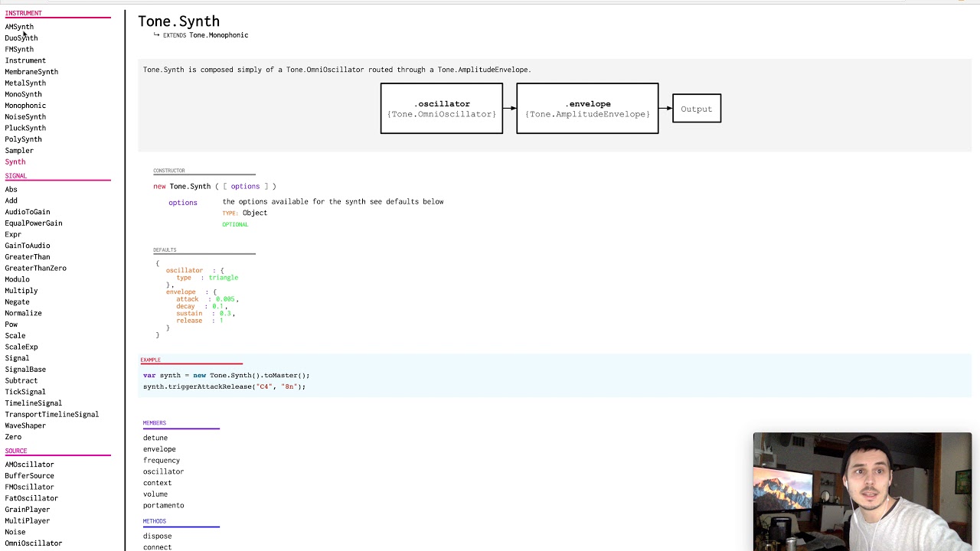Click the Output diagram box
This screenshot has height=551, width=980.
tap(697, 109)
